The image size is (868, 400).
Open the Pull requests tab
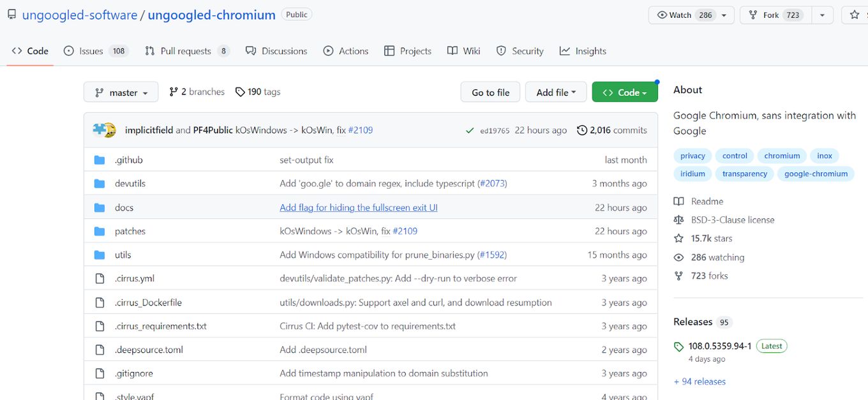tap(187, 51)
